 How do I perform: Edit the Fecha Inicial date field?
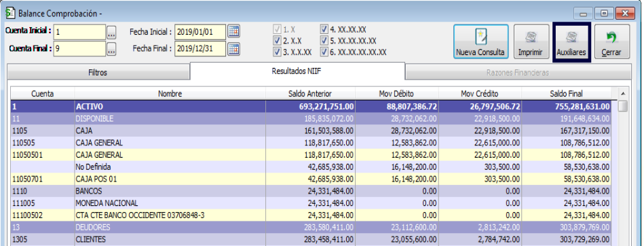[x=200, y=32]
